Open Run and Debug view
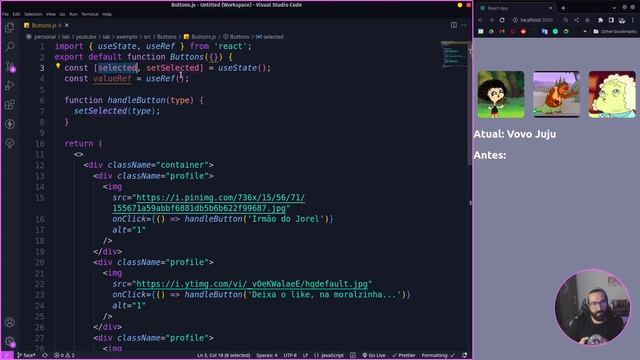This screenshot has width=640, height=360. pos(9,85)
